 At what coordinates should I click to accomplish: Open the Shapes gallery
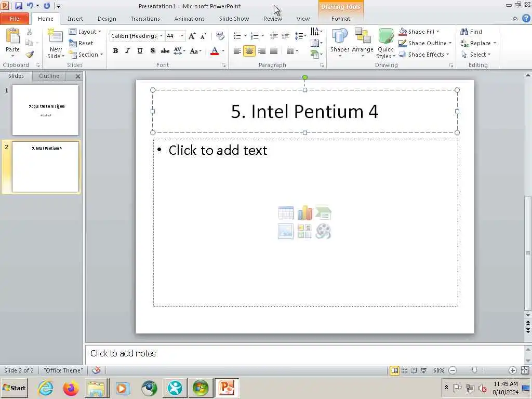pos(340,43)
